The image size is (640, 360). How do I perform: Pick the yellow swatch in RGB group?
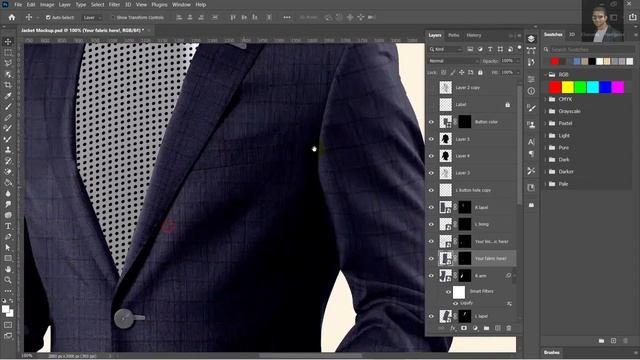tap(568, 87)
